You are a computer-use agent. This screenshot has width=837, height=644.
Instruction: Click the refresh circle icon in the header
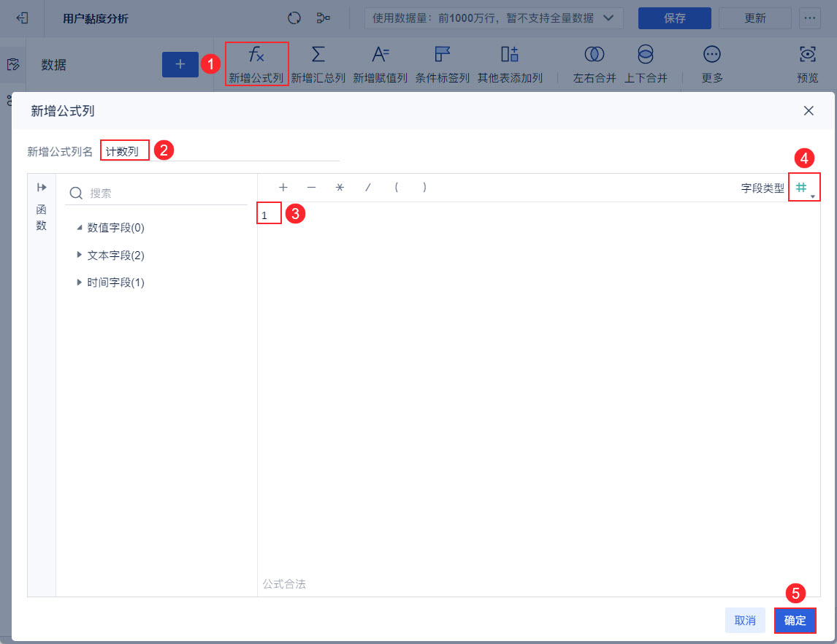[294, 18]
